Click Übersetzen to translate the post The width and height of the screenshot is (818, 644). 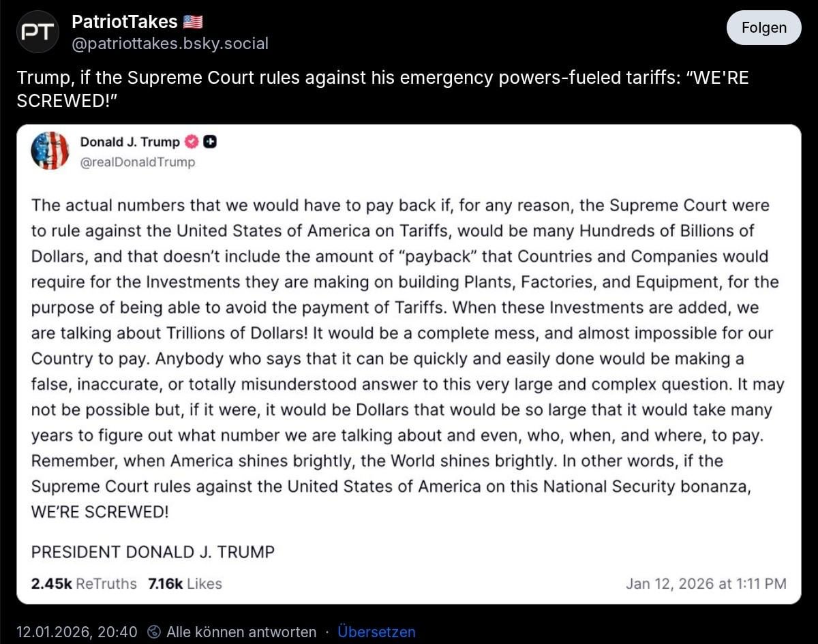(x=376, y=632)
